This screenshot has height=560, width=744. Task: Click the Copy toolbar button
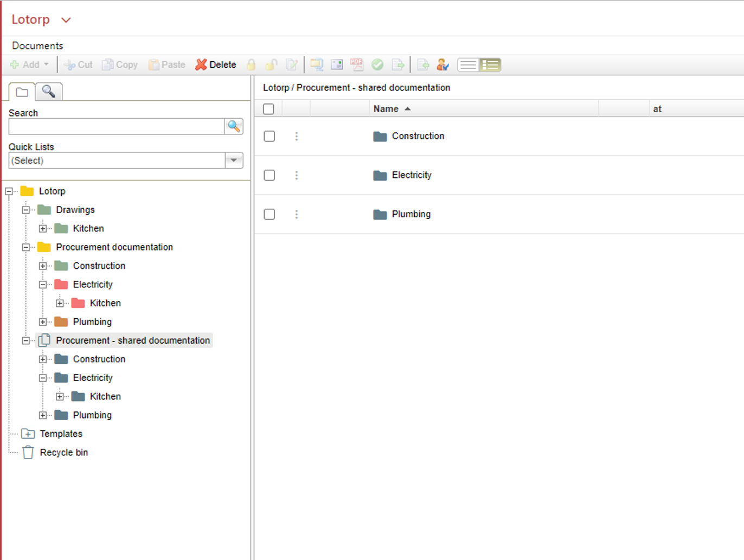(120, 65)
